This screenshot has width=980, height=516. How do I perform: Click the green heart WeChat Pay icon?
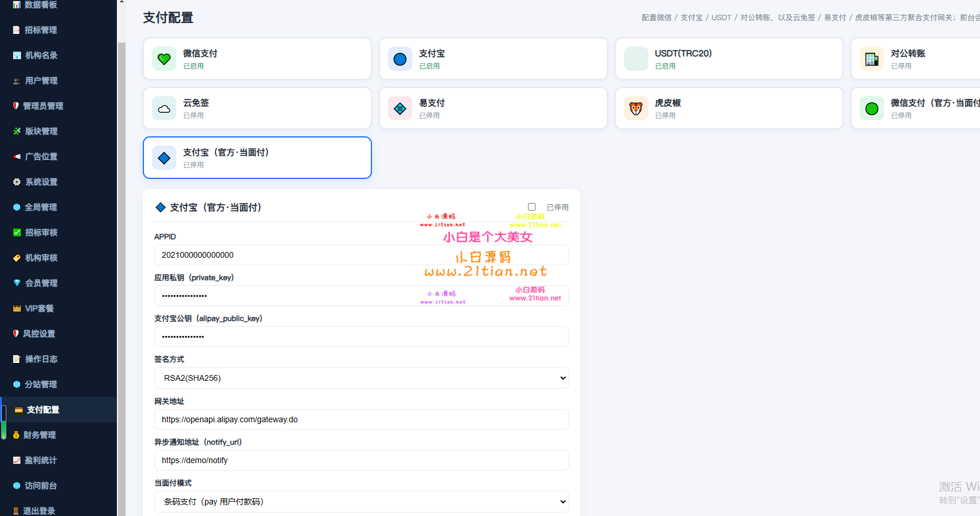point(164,59)
